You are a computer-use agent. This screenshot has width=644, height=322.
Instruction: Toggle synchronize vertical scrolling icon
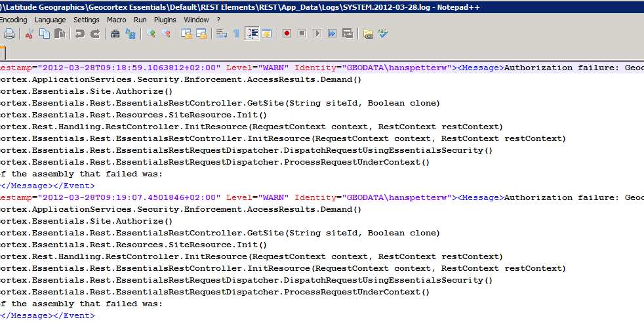point(186,33)
